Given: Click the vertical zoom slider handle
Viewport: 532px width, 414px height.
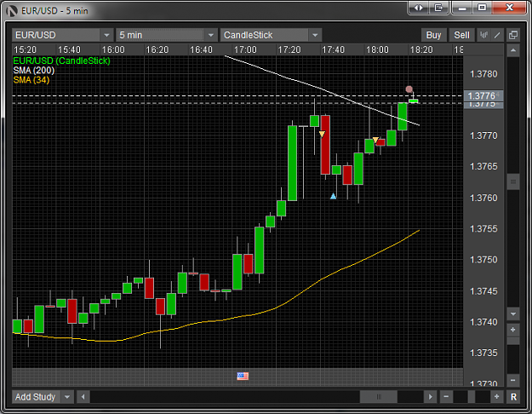Looking at the screenshot, I should [x=513, y=341].
